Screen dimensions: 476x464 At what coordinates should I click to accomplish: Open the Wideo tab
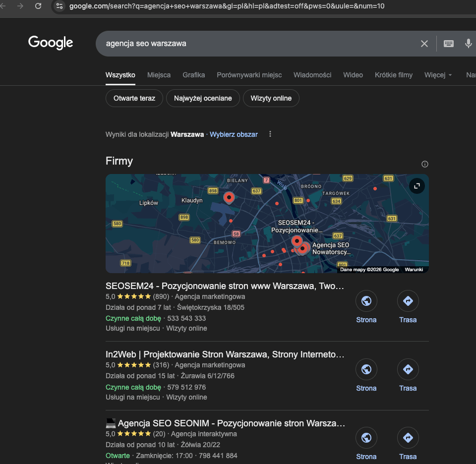point(353,75)
